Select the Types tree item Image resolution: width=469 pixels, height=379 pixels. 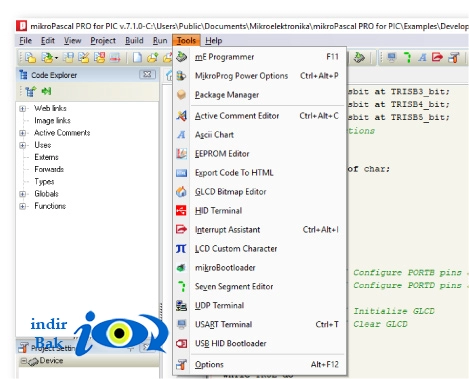[44, 182]
